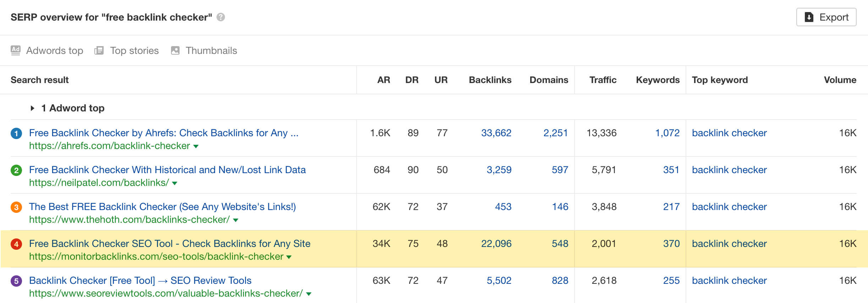Open keywords count 1,072
This screenshot has width=868, height=303.
[667, 133]
